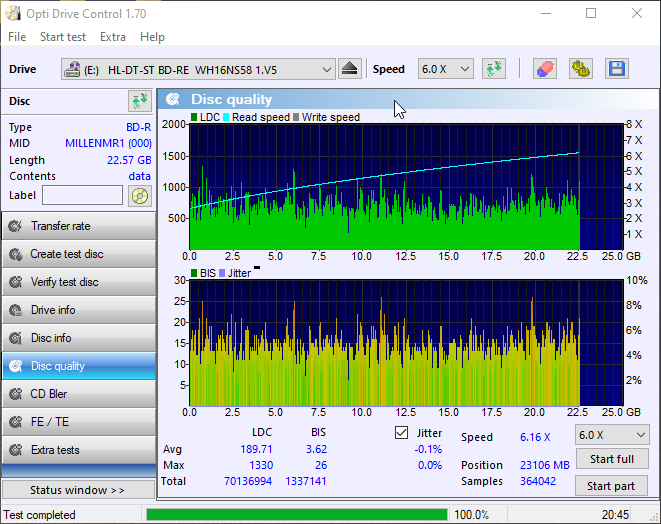Viewport: 661px width, 524px height.
Task: Open the Start test menu
Action: 62,37
